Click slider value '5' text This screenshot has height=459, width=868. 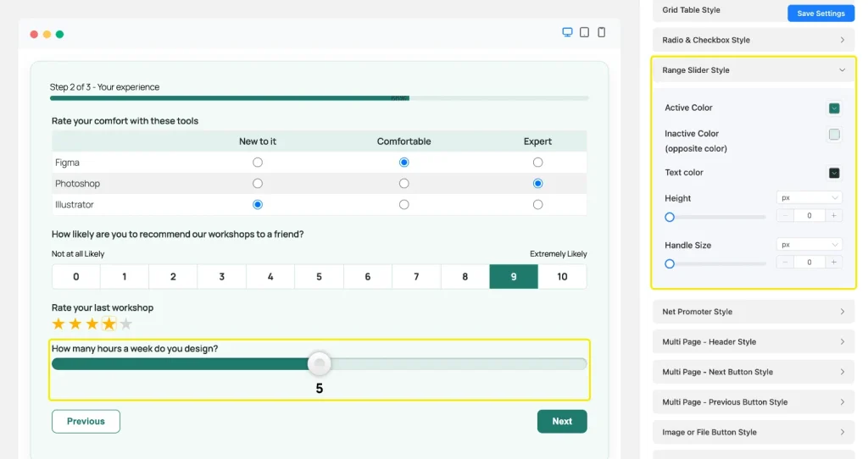point(320,389)
